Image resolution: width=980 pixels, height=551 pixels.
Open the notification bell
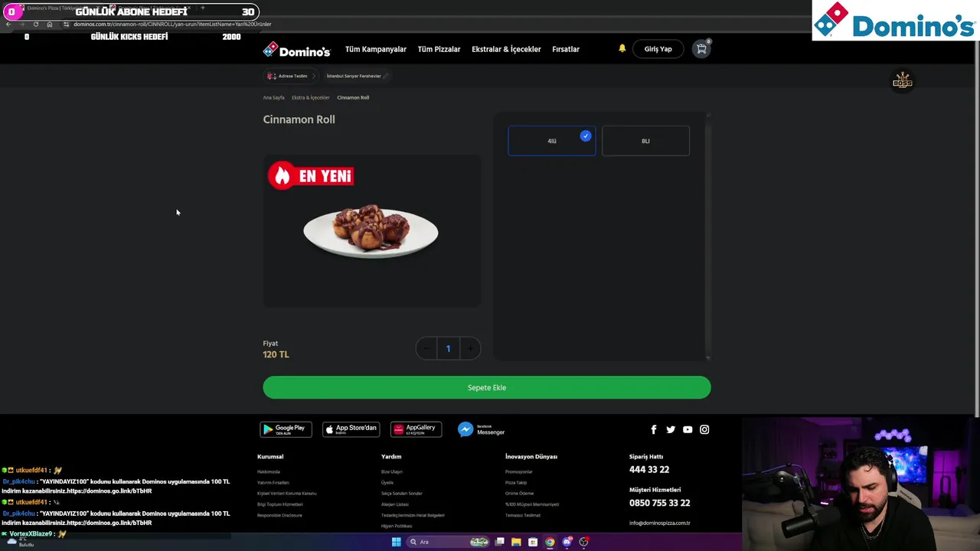622,48
